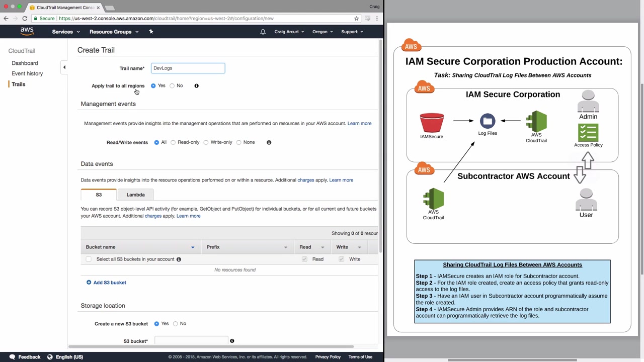This screenshot has height=362, width=644.
Task: Click Add S3 bucket
Action: [x=106, y=283]
